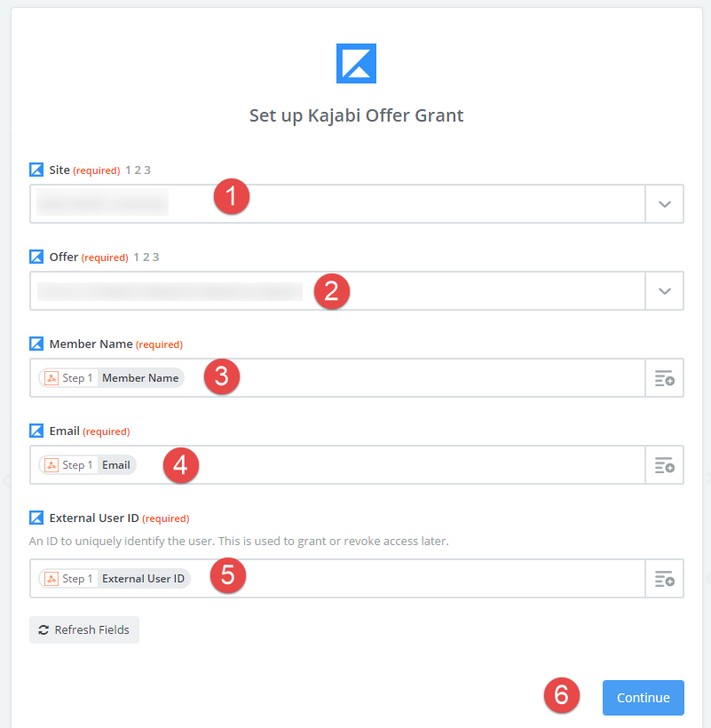The height and width of the screenshot is (728, 711).
Task: Select the Step 1 Email pill
Action: [87, 464]
